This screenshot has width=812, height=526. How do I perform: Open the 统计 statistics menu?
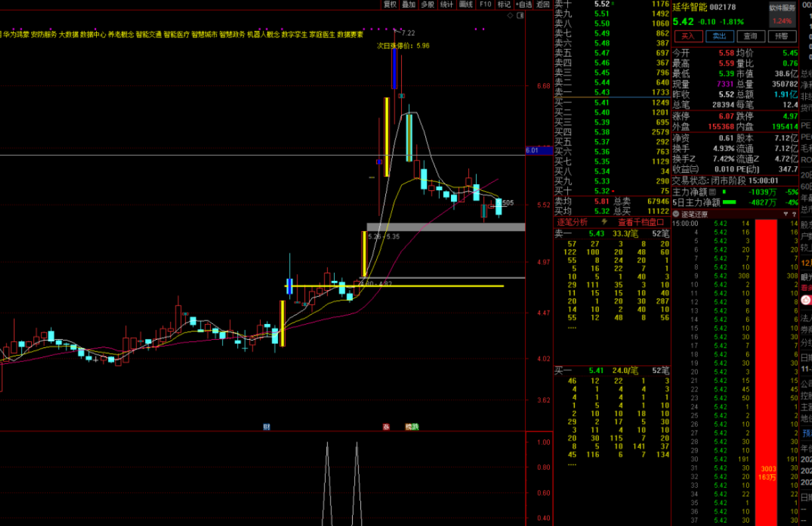point(447,4)
